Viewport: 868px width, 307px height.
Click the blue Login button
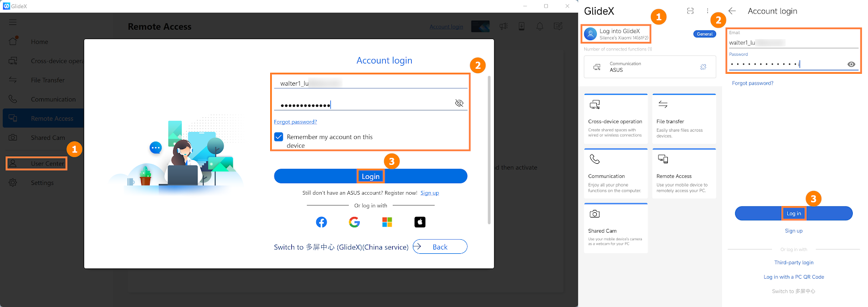(371, 176)
